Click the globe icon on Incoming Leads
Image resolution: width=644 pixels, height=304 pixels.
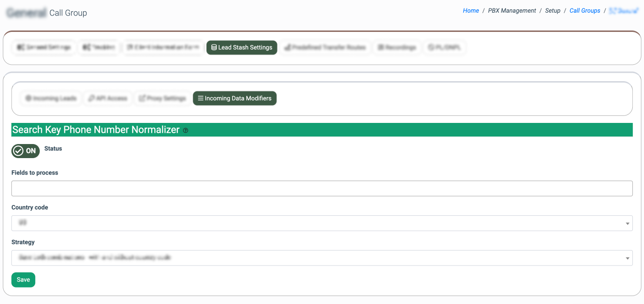point(28,99)
